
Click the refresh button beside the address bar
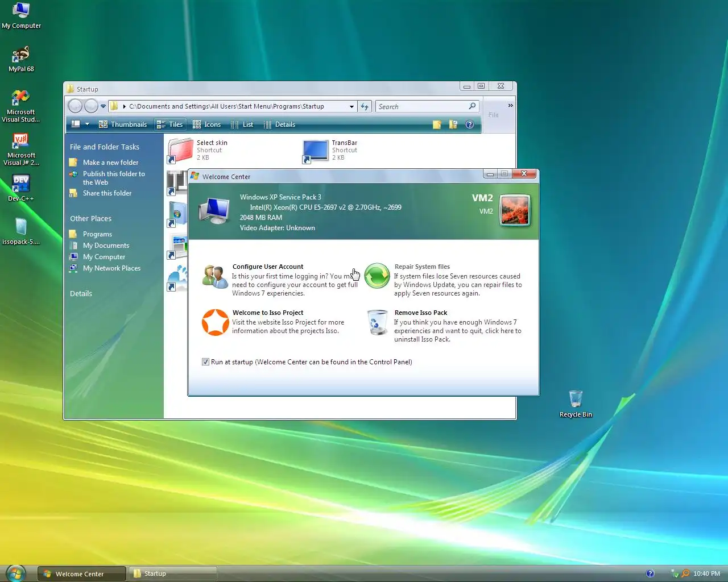(x=365, y=106)
